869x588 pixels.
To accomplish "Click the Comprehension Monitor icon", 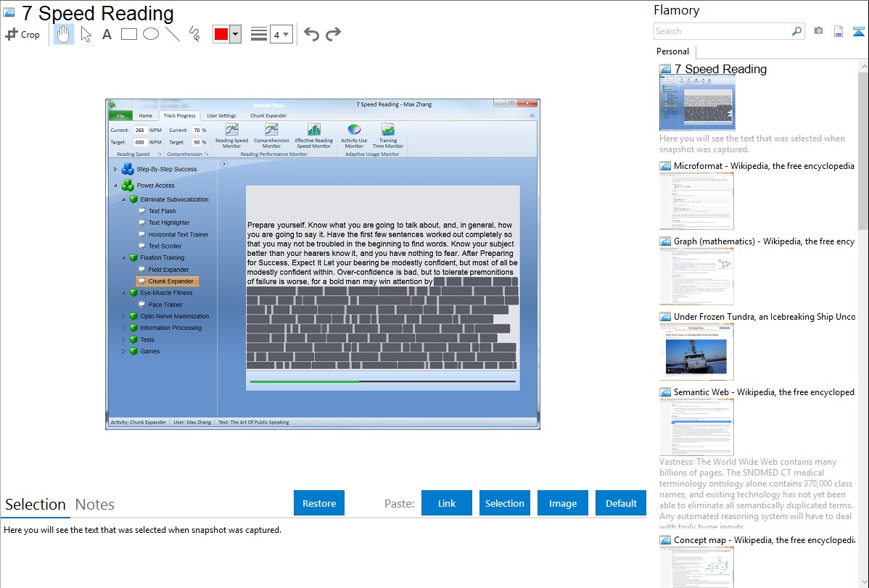I will tap(271, 131).
